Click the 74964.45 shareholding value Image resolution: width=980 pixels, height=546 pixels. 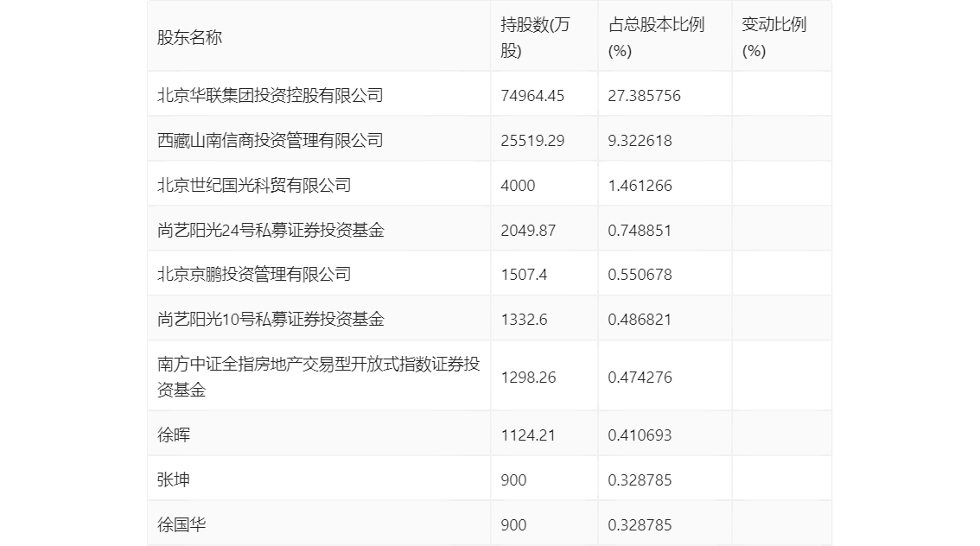tap(532, 96)
